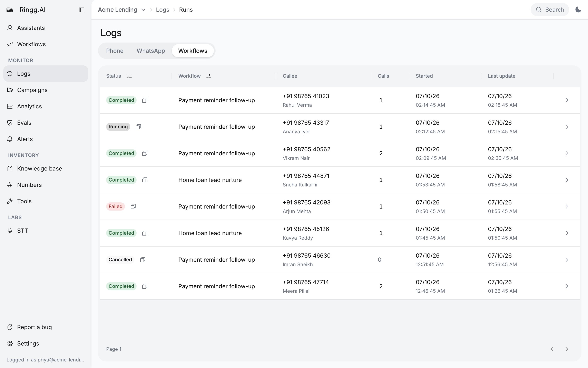
Task: Open Alerts in the sidebar
Action: click(46, 139)
